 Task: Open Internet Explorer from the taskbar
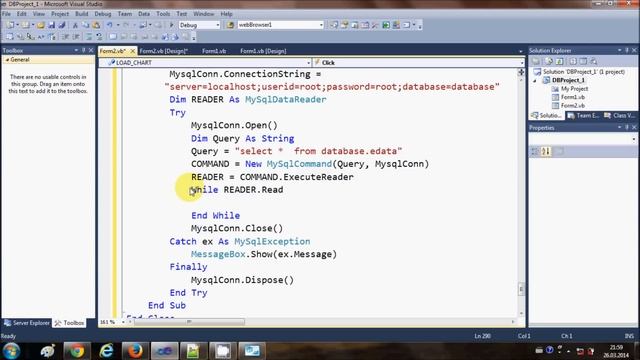(x=106, y=351)
